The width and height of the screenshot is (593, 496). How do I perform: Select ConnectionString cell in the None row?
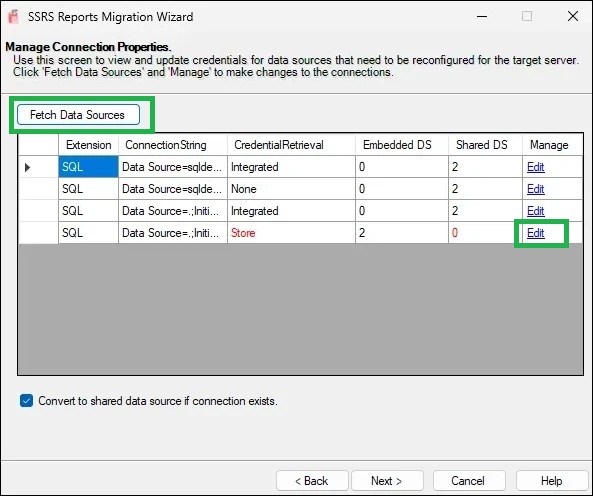(x=173, y=189)
